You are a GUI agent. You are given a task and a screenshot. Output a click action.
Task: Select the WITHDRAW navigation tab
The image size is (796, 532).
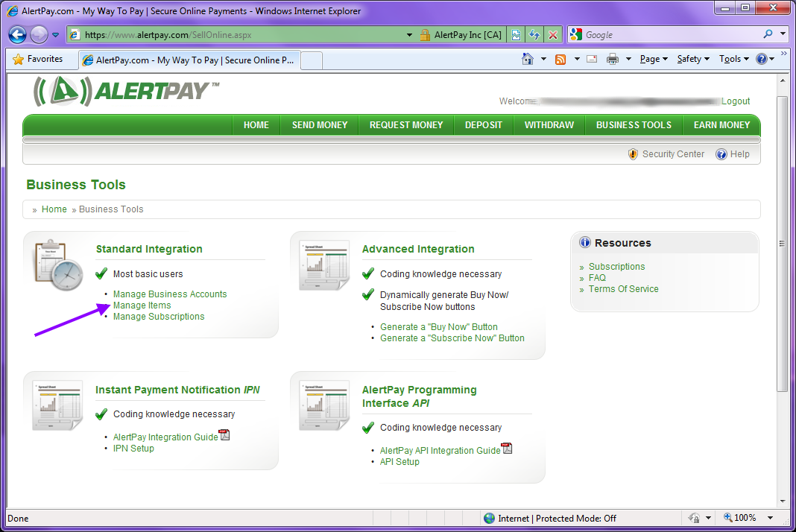point(549,125)
